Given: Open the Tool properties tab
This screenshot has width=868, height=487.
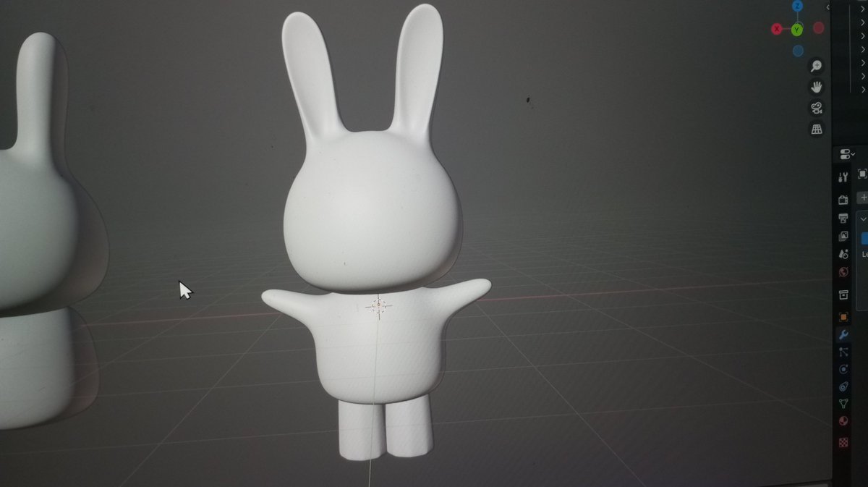Looking at the screenshot, I should [843, 177].
